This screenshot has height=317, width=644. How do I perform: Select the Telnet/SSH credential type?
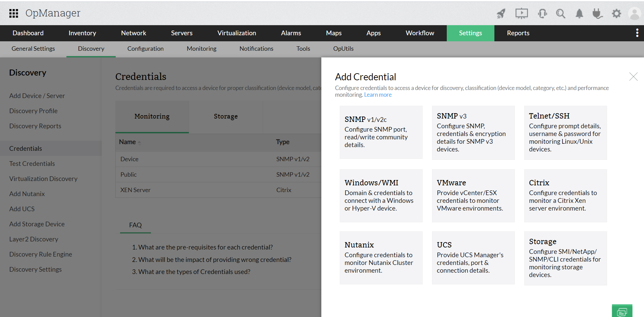coord(565,133)
